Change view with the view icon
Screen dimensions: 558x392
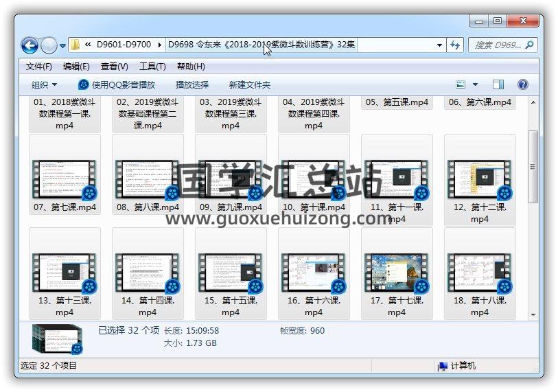(461, 84)
